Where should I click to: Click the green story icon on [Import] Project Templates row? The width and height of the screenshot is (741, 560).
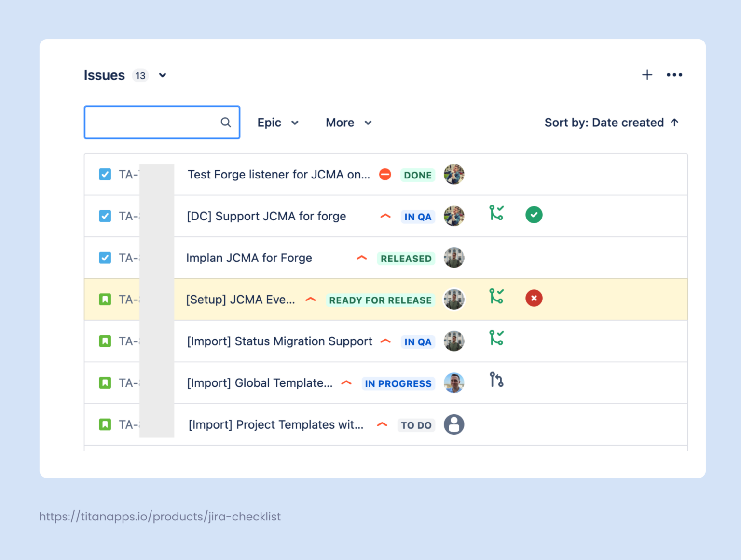coord(105,424)
